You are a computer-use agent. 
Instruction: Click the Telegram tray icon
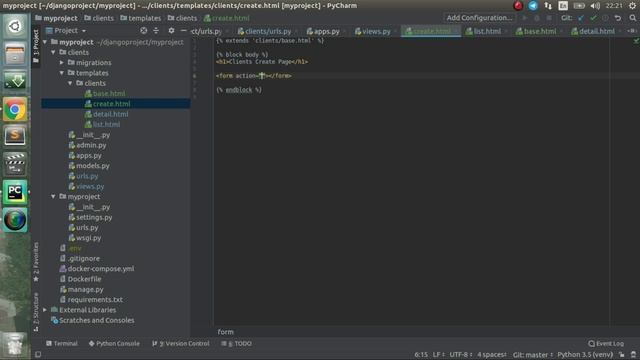pyautogui.click(x=533, y=5)
